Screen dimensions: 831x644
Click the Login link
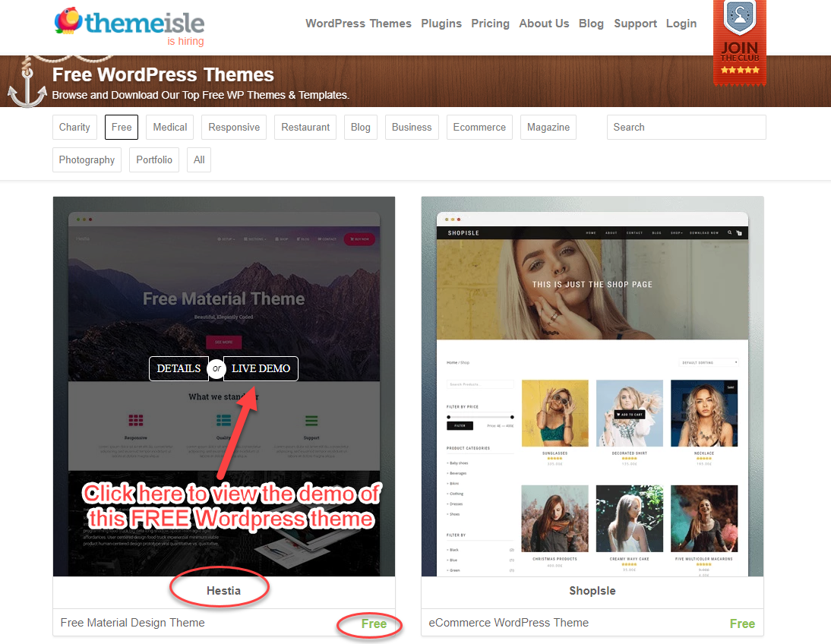681,24
